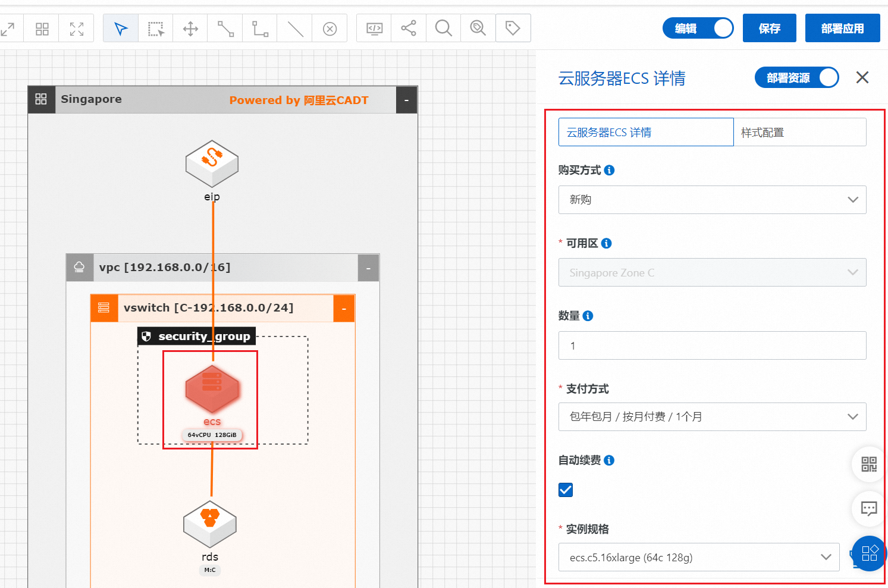Select the eip node icon

pyautogui.click(x=212, y=163)
